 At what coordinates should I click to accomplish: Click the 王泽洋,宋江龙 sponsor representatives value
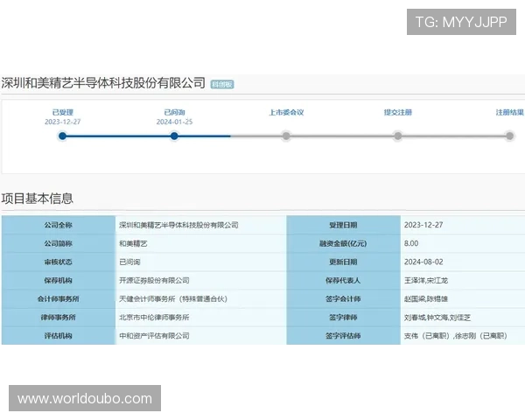426,280
